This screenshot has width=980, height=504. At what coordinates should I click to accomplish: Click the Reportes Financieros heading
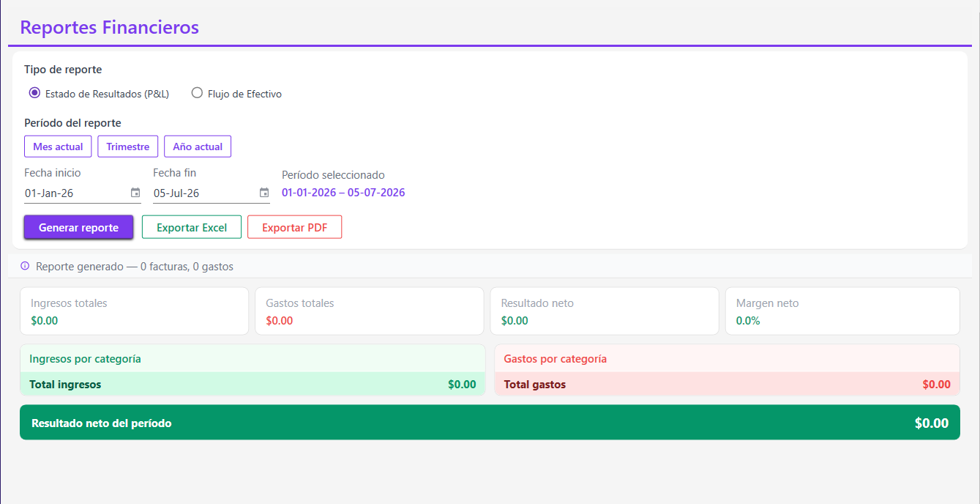[110, 27]
